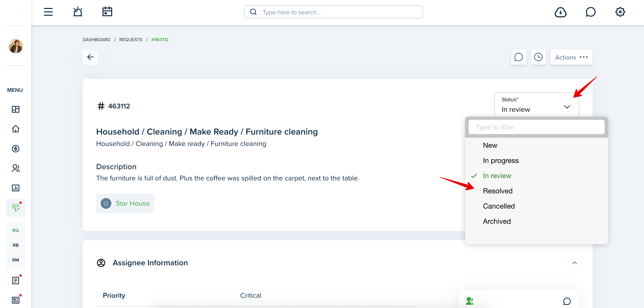Open the paint roller maintenance icon

[15, 208]
